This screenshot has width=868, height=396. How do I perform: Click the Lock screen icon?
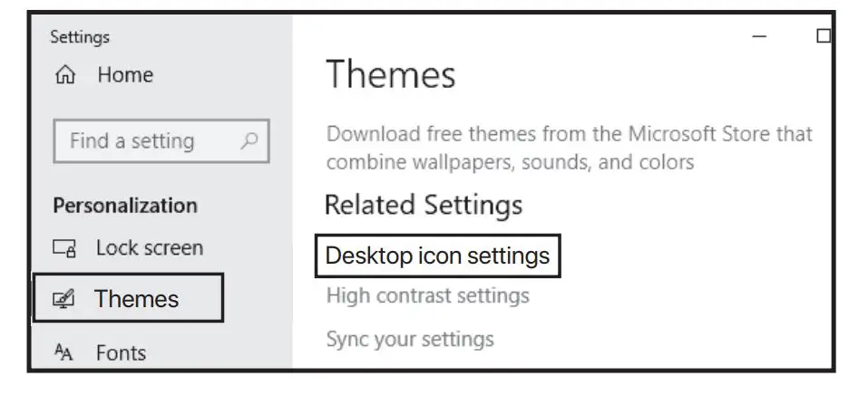pos(63,248)
